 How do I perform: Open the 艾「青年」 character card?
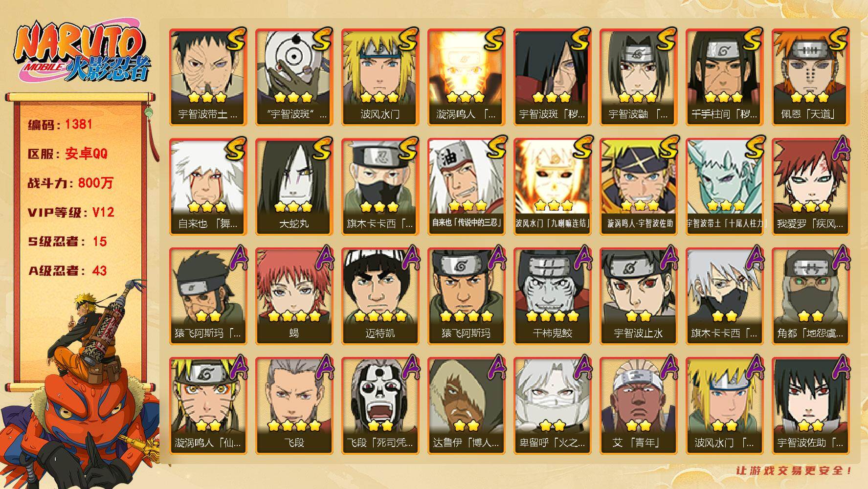638,405
